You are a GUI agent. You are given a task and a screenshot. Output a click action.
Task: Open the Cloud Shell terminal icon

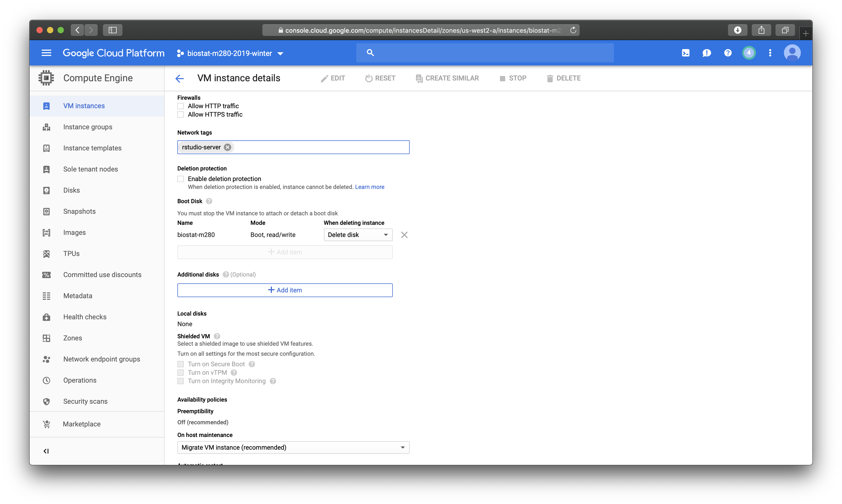tap(685, 53)
